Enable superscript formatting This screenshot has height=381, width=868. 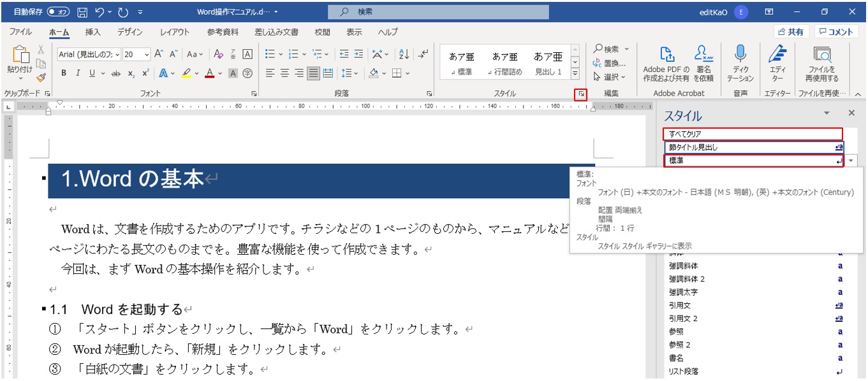pos(145,71)
